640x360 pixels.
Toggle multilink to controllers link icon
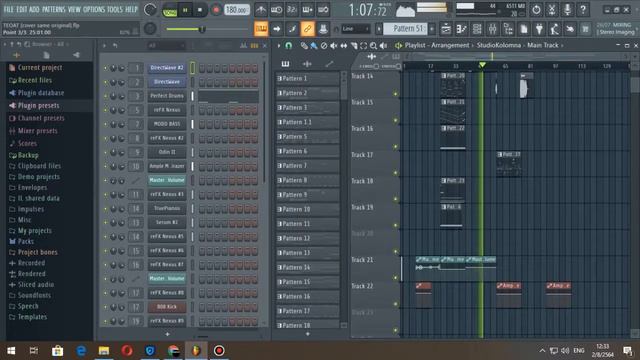pos(307,29)
